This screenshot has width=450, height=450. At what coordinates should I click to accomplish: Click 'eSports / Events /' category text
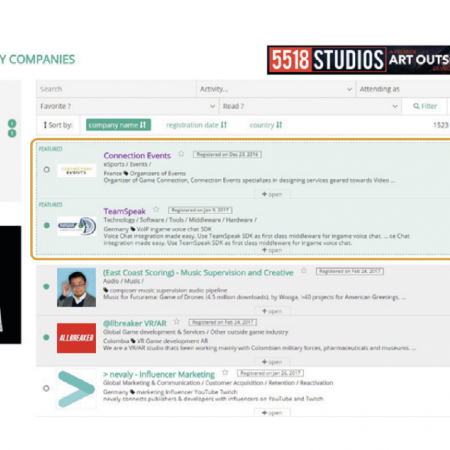(x=127, y=164)
